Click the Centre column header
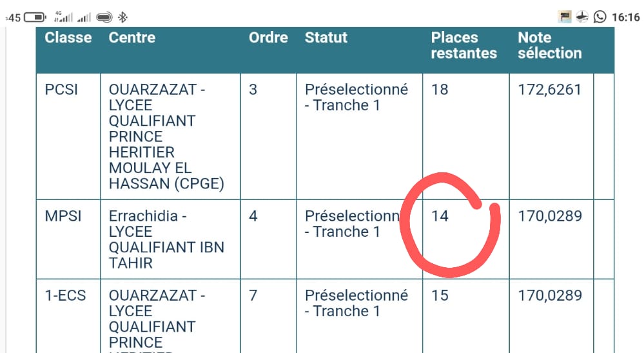644x353 pixels. coord(132,37)
